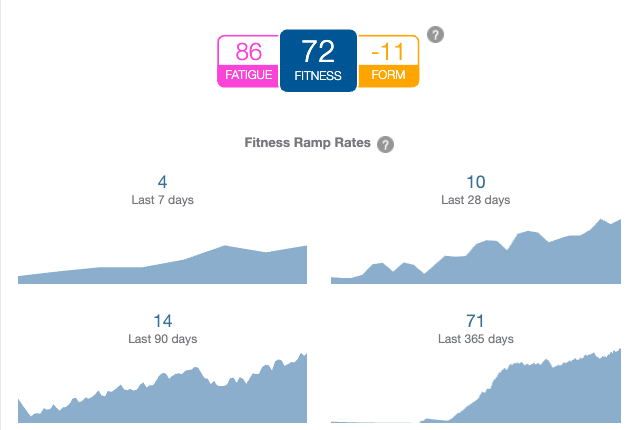Click the 365-day ramp rate value 71
Screen dimensions: 631x430
coord(476,321)
